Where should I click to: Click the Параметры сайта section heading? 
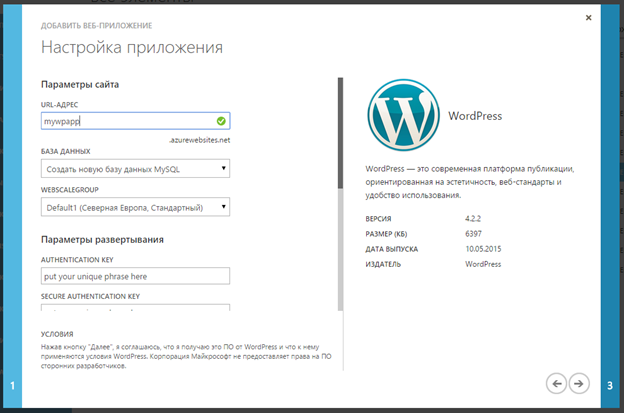point(80,84)
